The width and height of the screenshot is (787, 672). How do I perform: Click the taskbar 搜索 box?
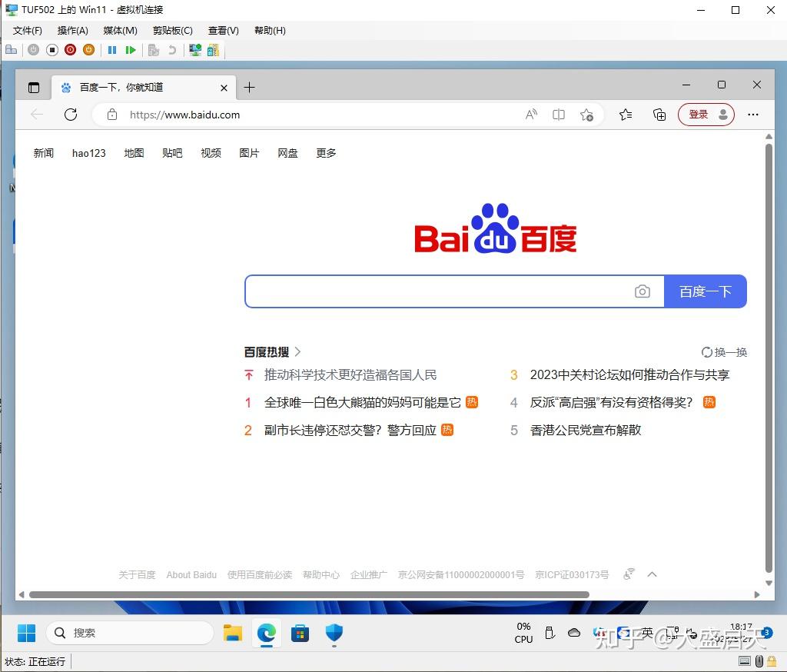pyautogui.click(x=130, y=633)
